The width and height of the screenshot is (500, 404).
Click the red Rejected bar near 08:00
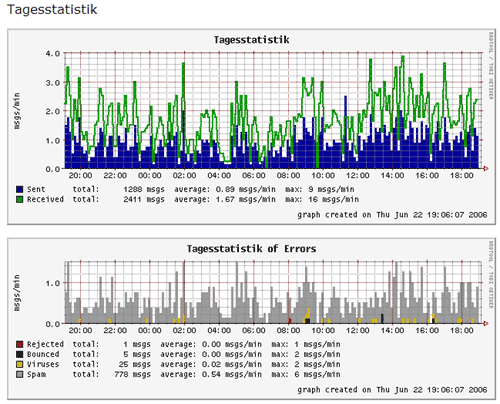[x=289, y=321]
